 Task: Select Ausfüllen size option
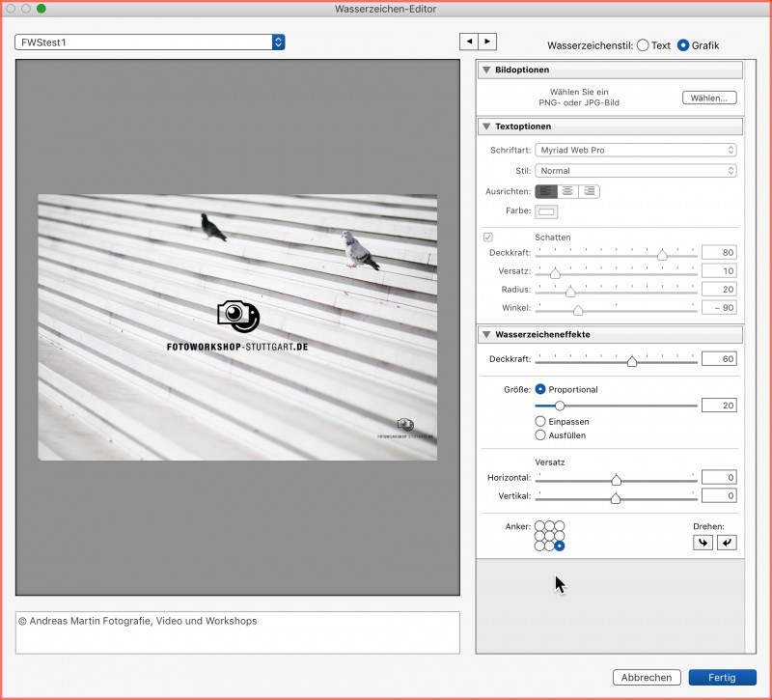tap(540, 435)
